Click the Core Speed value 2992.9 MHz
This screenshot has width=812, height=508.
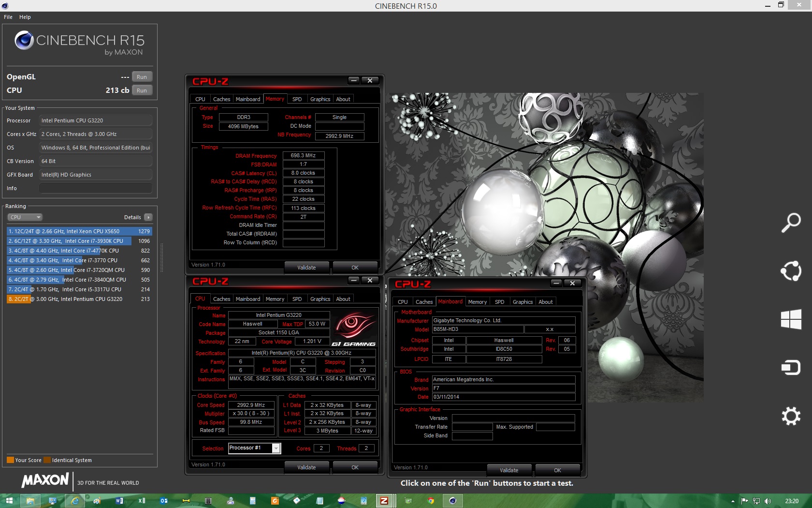[251, 405]
